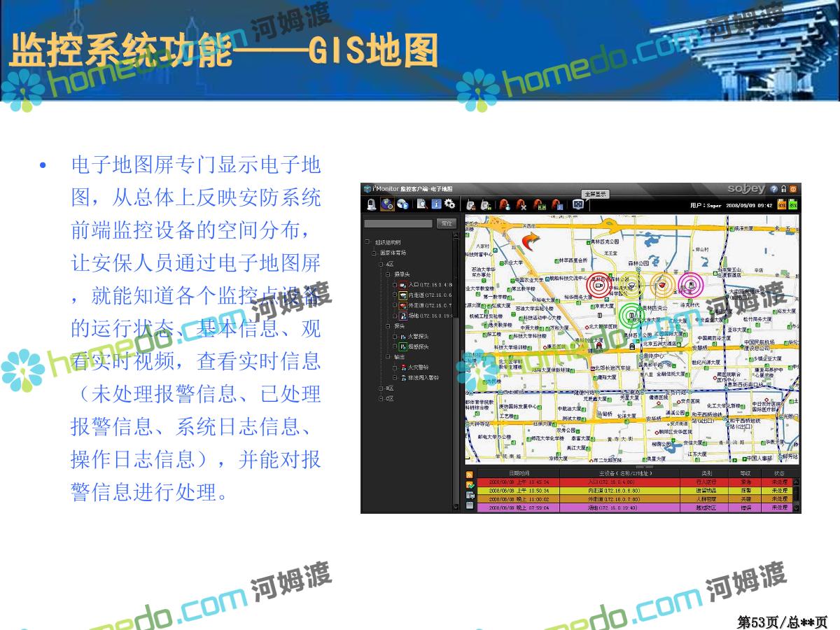
Task: Expand the B区 tree node
Action: tap(381, 388)
